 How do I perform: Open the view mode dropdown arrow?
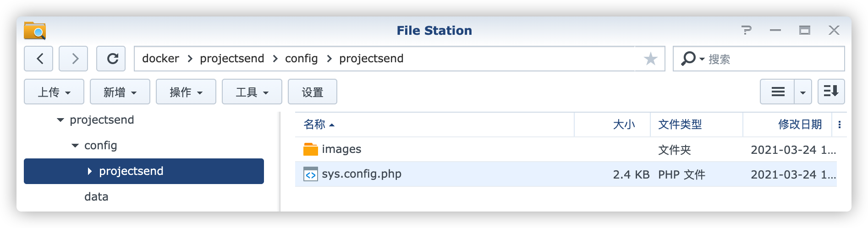tap(802, 92)
